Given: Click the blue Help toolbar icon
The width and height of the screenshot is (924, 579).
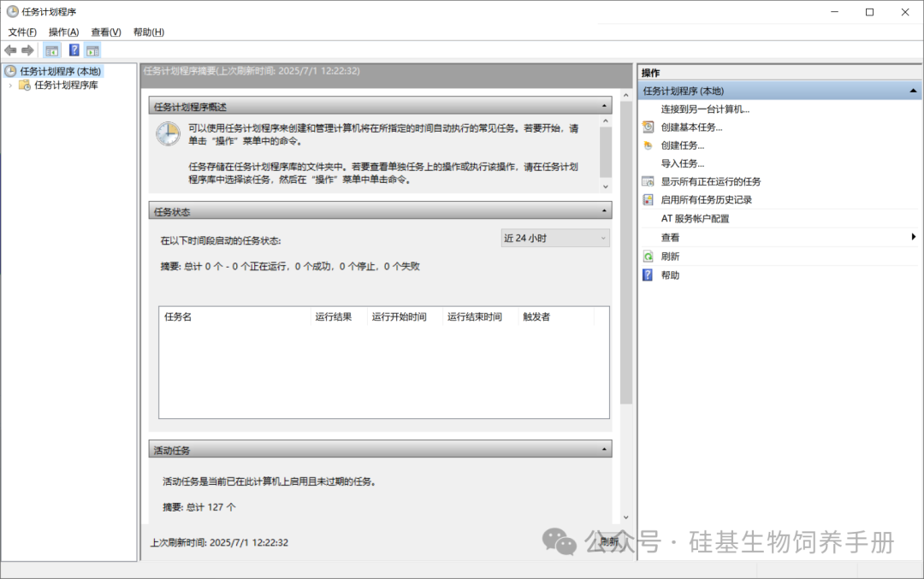Looking at the screenshot, I should pyautogui.click(x=74, y=50).
